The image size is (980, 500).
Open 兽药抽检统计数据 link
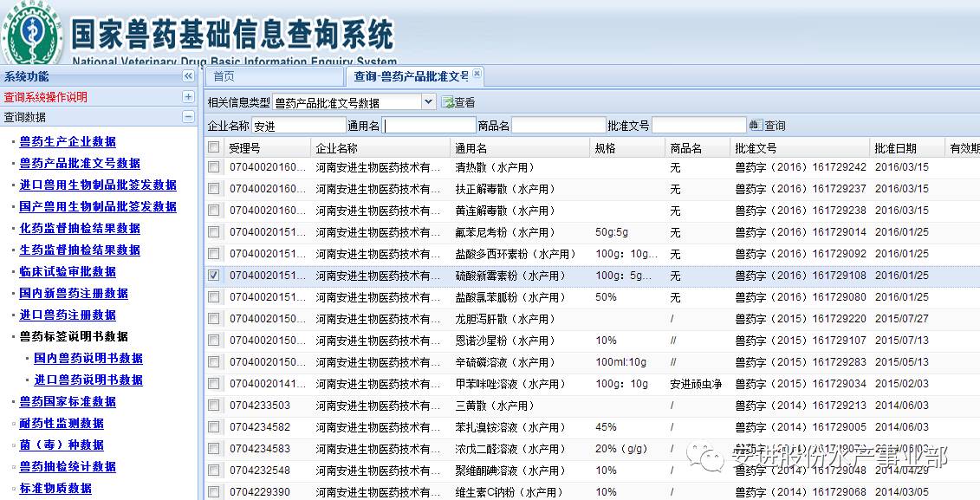(x=68, y=466)
